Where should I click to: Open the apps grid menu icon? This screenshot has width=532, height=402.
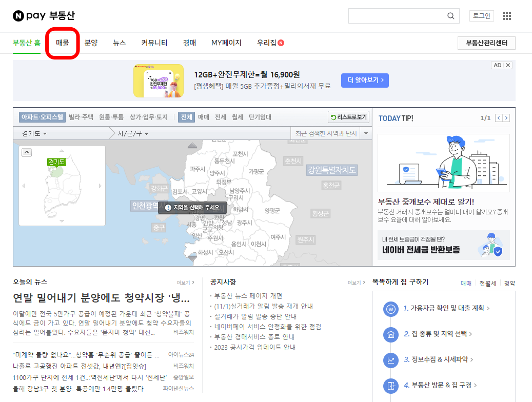(x=506, y=16)
